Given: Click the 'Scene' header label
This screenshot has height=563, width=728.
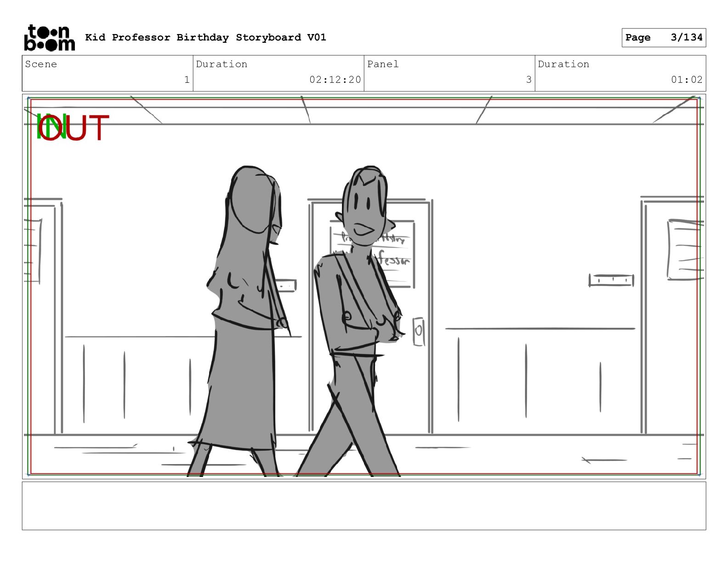Looking at the screenshot, I should click(41, 64).
